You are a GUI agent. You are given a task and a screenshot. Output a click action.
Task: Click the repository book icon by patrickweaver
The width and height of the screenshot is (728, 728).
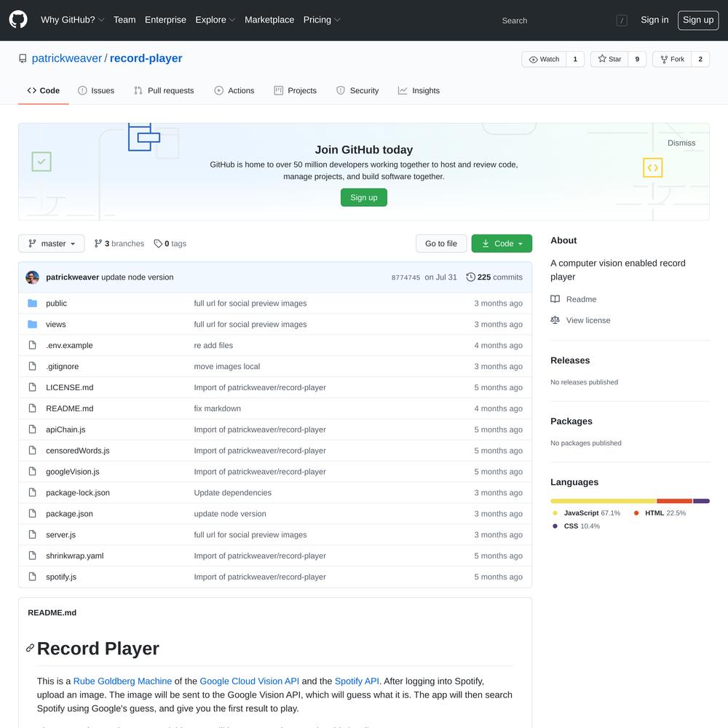23,58
